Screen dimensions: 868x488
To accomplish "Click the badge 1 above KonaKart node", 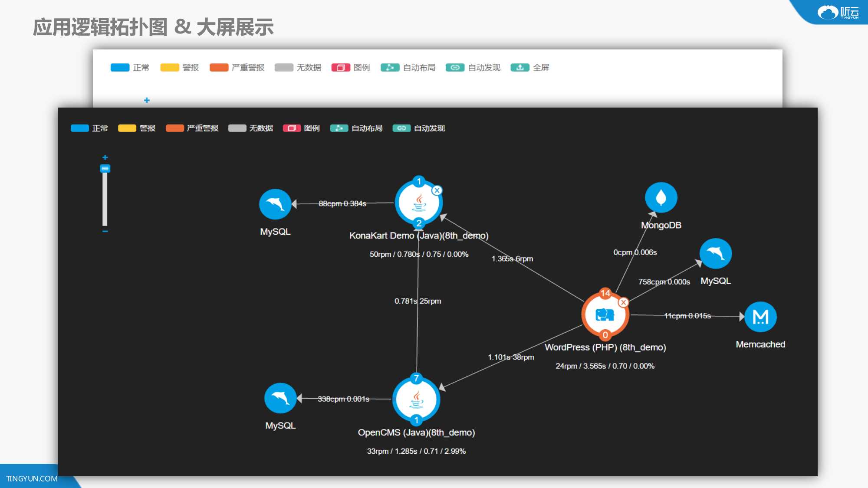I will click(x=419, y=181).
